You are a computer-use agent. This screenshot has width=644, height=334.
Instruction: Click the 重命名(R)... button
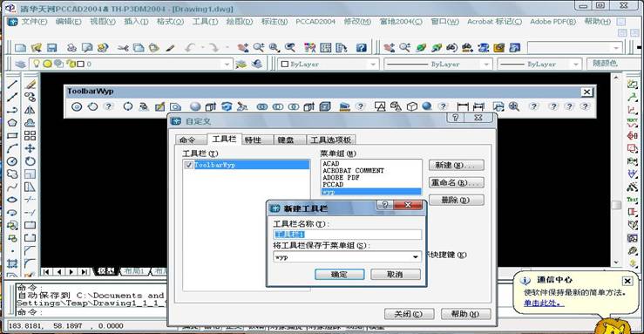coord(457,182)
